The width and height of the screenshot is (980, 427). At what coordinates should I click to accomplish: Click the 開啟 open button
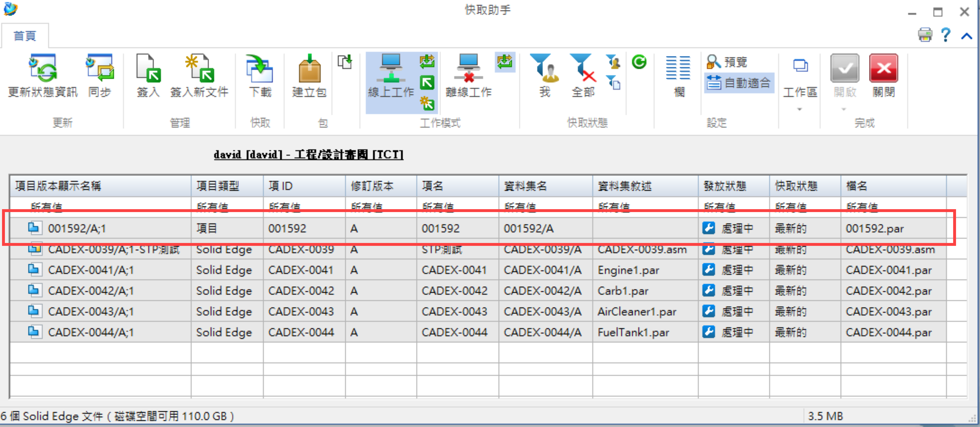click(845, 76)
